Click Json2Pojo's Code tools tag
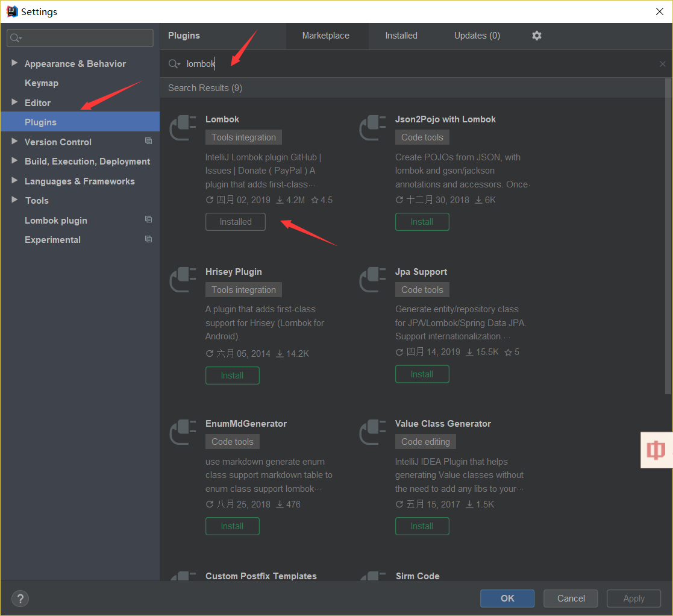 pos(422,137)
